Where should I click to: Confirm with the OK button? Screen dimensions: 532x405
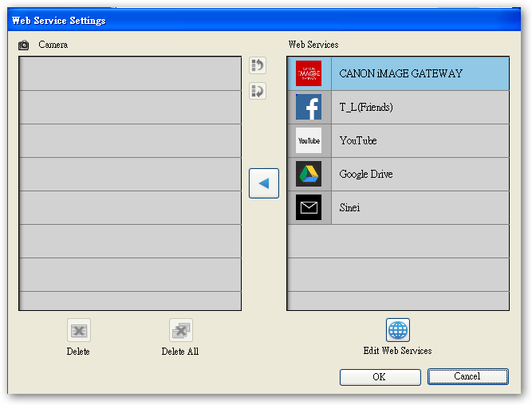(x=380, y=377)
